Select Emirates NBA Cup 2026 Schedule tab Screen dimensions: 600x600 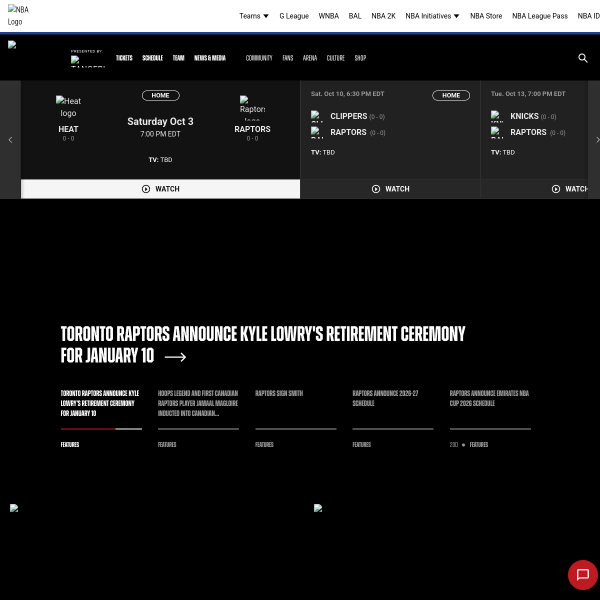489,398
